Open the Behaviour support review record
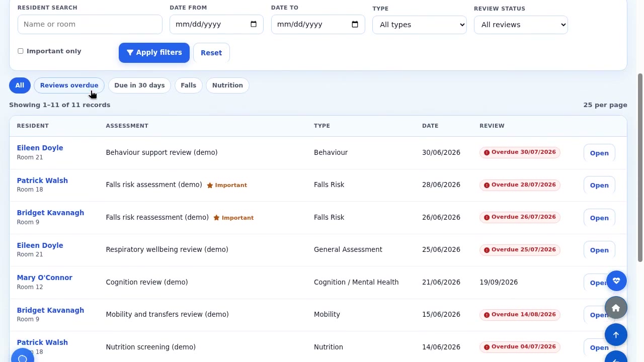644x362 pixels. tap(599, 153)
